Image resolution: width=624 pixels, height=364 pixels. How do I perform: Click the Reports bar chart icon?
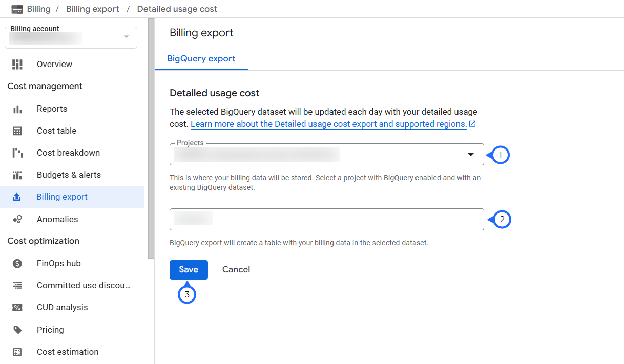pyautogui.click(x=17, y=109)
